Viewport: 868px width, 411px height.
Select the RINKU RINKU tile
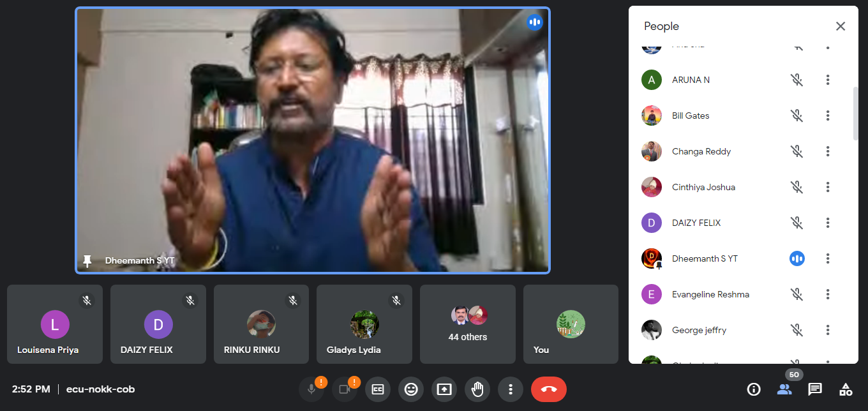(x=261, y=324)
